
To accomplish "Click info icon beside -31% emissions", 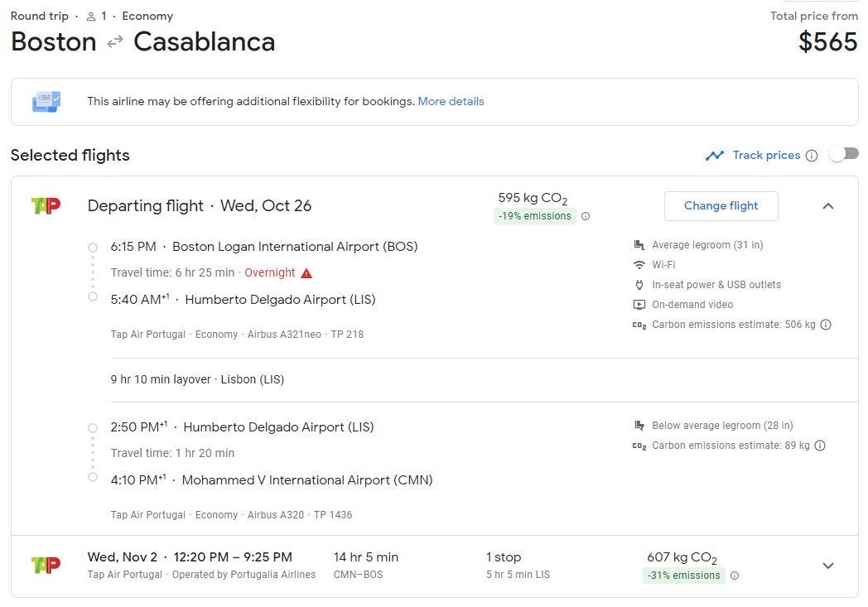I will [735, 576].
